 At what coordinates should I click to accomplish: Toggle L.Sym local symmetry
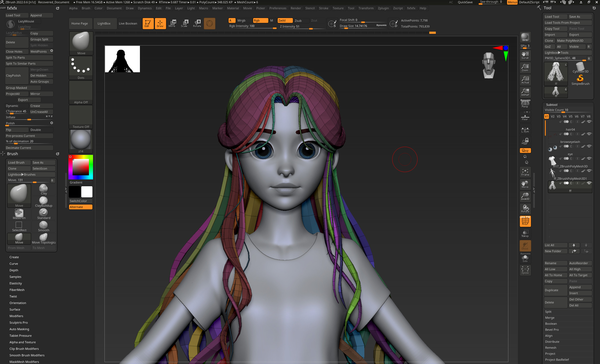(525, 130)
